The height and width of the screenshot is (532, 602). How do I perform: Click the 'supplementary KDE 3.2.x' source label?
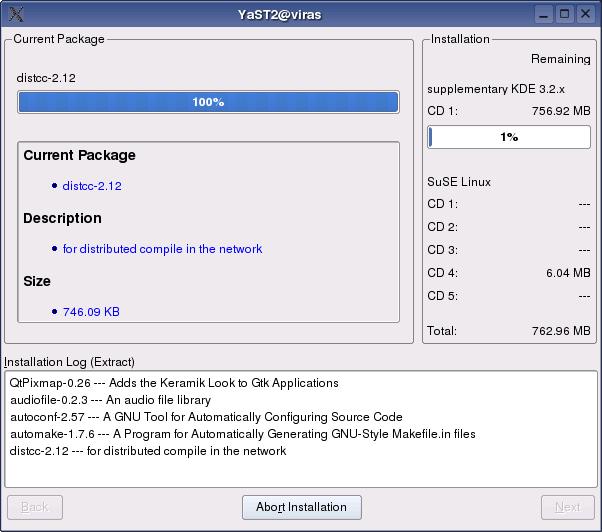pyautogui.click(x=496, y=89)
